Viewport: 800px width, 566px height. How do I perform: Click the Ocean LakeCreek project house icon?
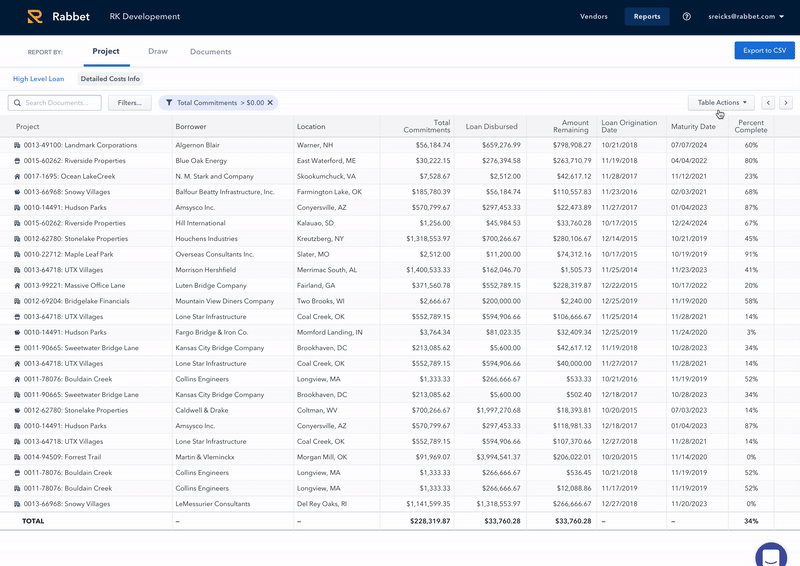pos(17,176)
